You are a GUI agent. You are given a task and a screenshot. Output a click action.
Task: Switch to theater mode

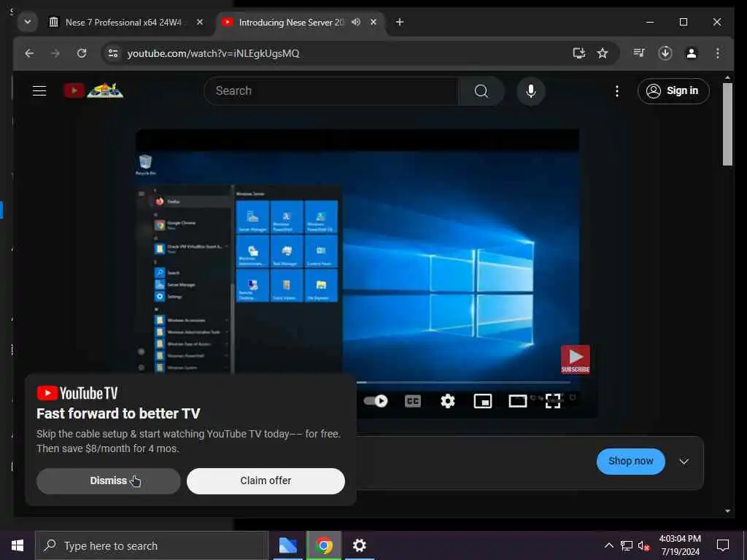(517, 401)
